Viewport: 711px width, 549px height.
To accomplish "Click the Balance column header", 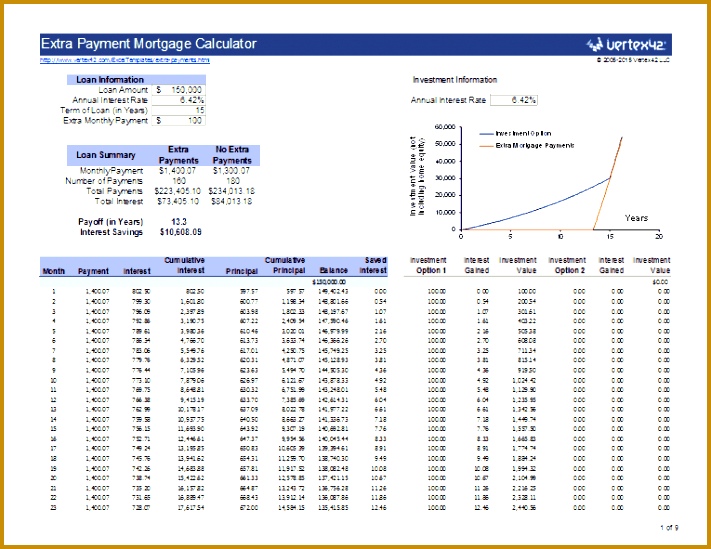I will pos(333,271).
